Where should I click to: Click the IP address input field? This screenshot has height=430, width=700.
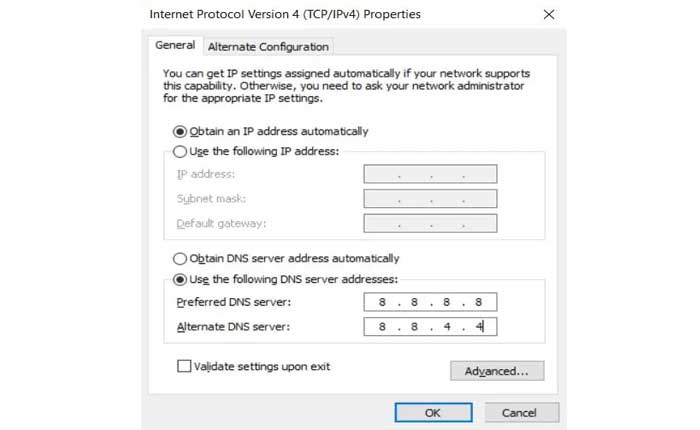tap(430, 174)
